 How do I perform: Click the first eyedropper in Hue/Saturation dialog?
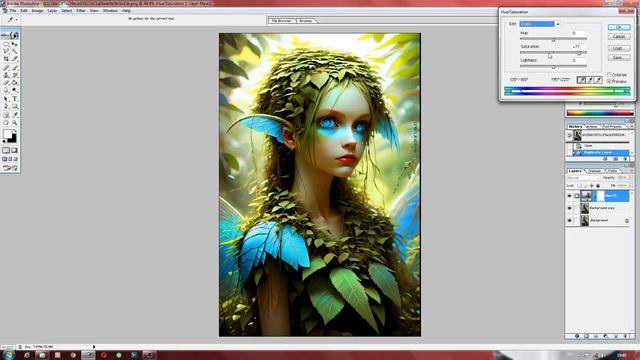[x=581, y=80]
